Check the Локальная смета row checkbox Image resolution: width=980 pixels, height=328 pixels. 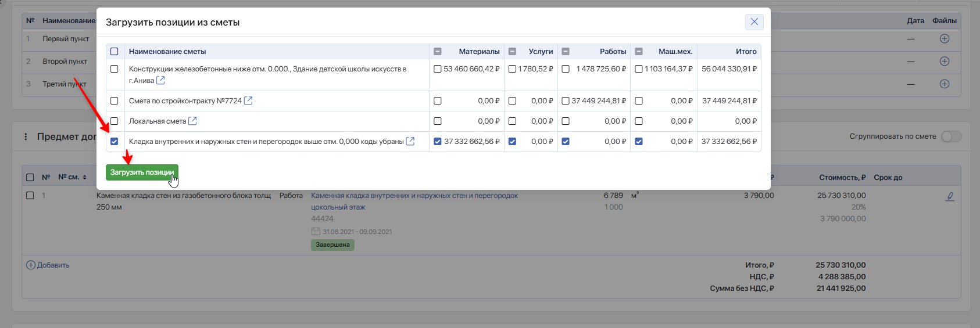point(115,121)
